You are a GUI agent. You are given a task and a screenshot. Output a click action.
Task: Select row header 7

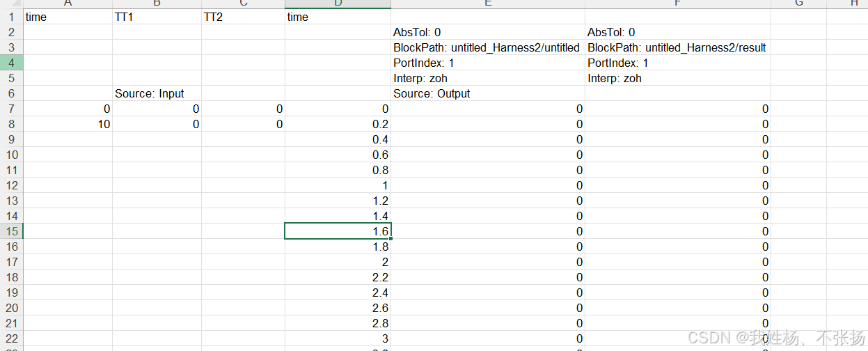pyautogui.click(x=11, y=109)
